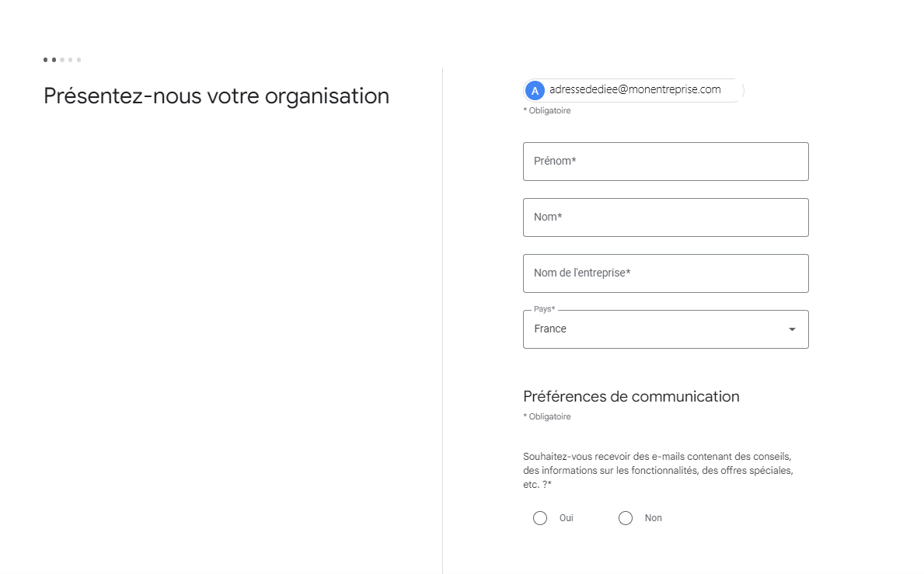Focus the Prénom text field

[x=665, y=162]
